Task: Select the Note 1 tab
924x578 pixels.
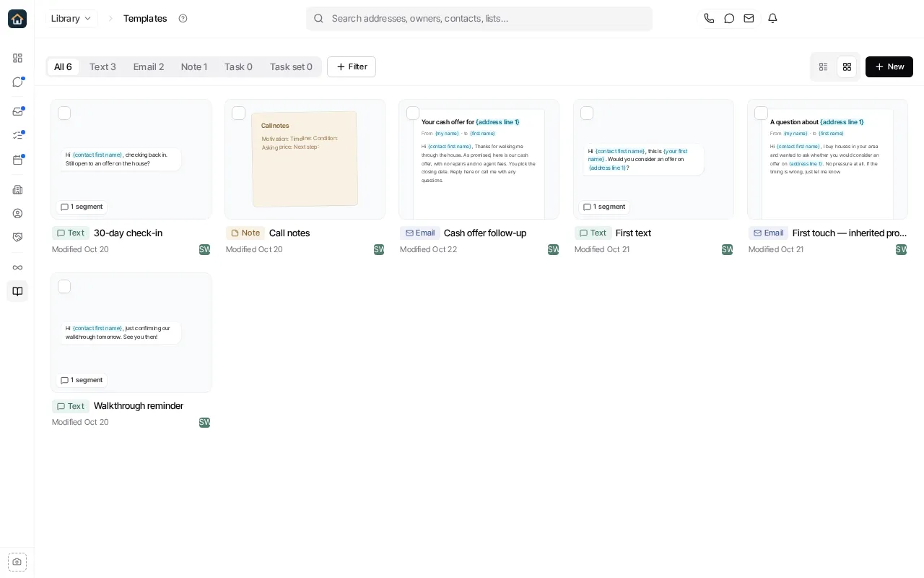Action: [x=194, y=66]
